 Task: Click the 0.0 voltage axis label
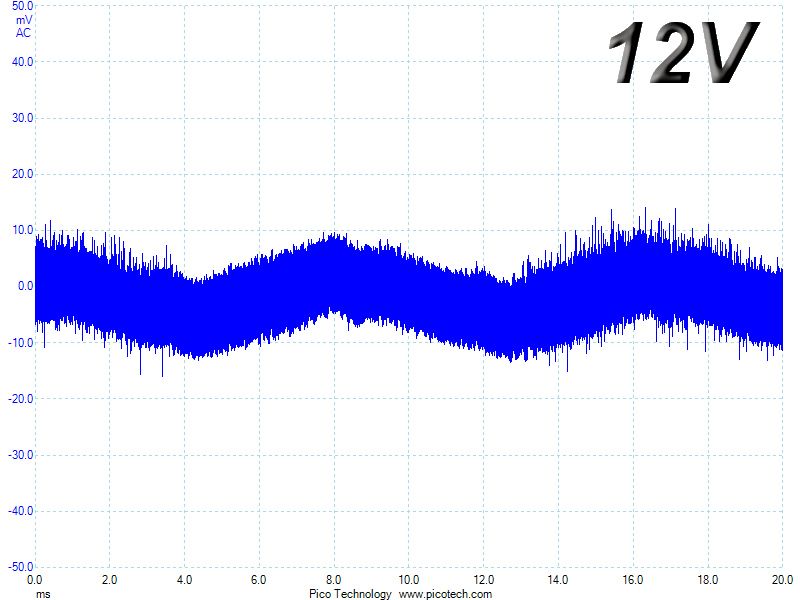[26, 286]
